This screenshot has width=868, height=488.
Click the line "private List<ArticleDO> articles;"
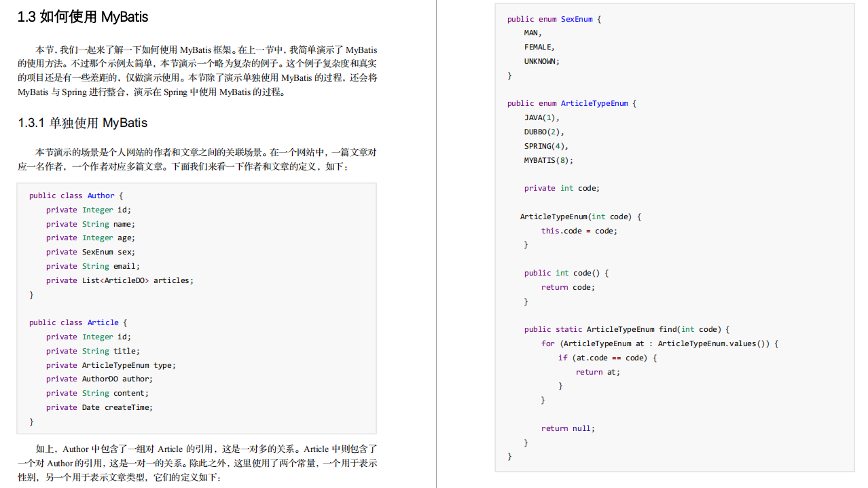[x=120, y=280]
